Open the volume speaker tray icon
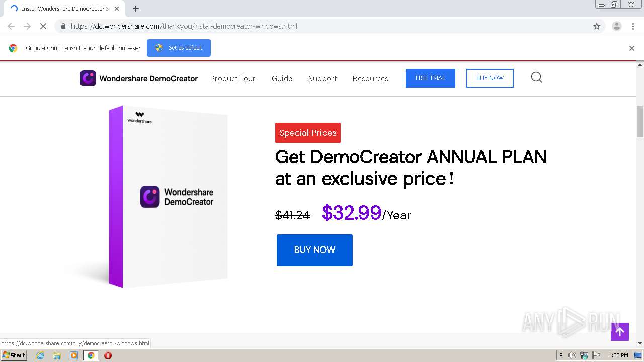Screen dimensions: 644x362 [x=572, y=355]
